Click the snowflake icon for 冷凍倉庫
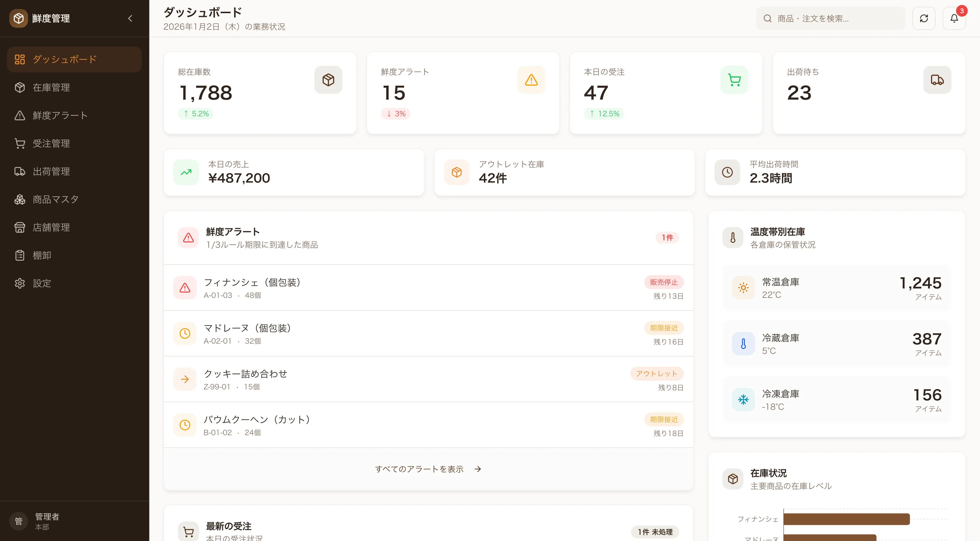980x541 pixels. point(743,400)
